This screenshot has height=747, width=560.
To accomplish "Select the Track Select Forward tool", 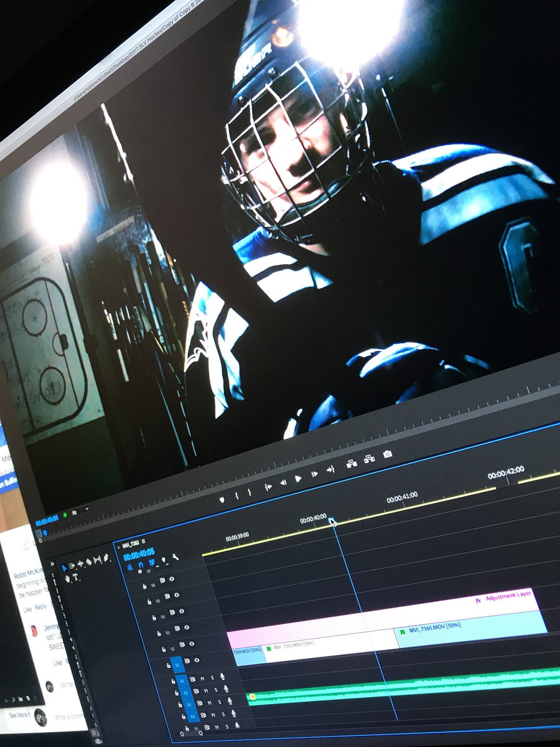I will tap(72, 566).
